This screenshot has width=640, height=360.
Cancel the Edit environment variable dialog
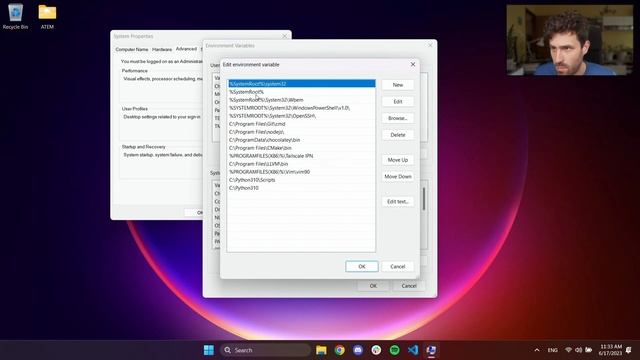(398, 267)
